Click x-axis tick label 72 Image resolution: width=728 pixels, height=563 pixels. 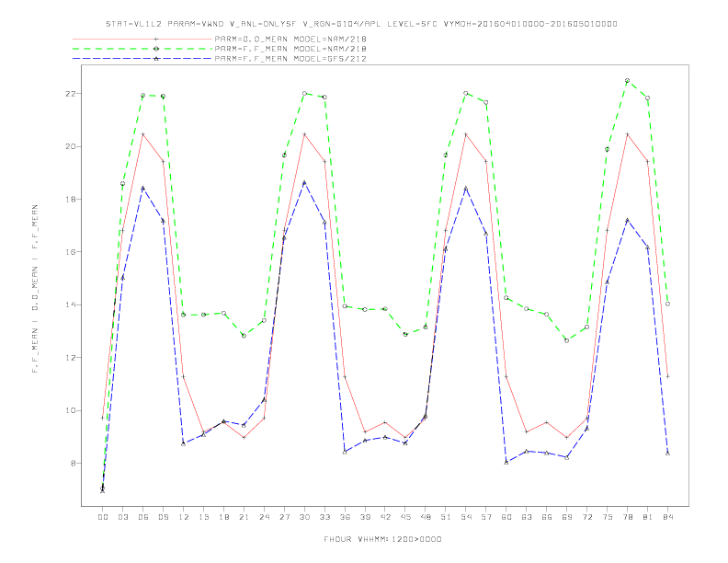click(x=586, y=517)
